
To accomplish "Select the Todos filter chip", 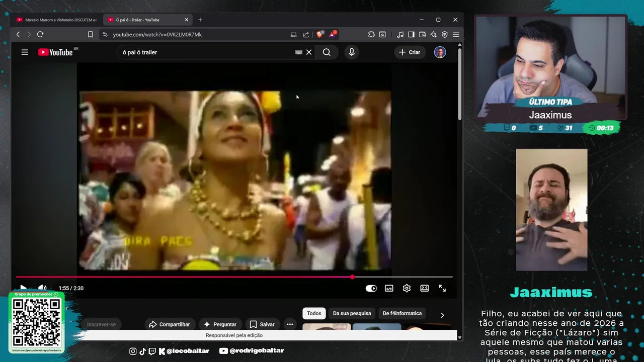I will 314,313.
